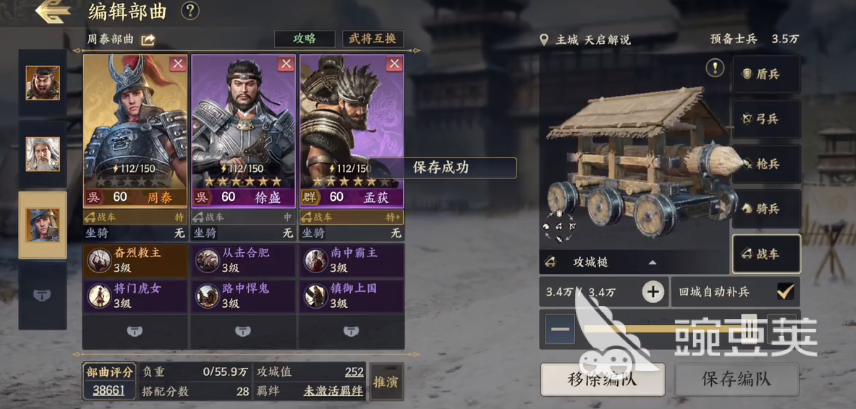856x409 pixels.
Task: Open the empty fourth squad slot
Action: click(43, 295)
